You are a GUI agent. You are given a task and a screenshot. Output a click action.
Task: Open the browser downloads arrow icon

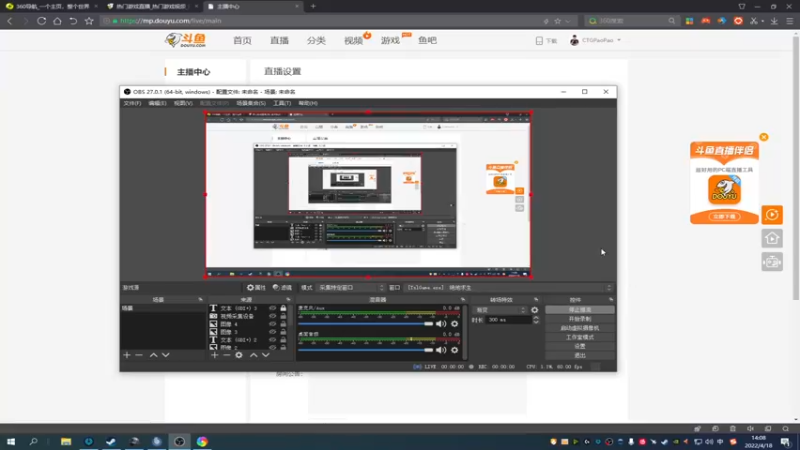point(774,21)
